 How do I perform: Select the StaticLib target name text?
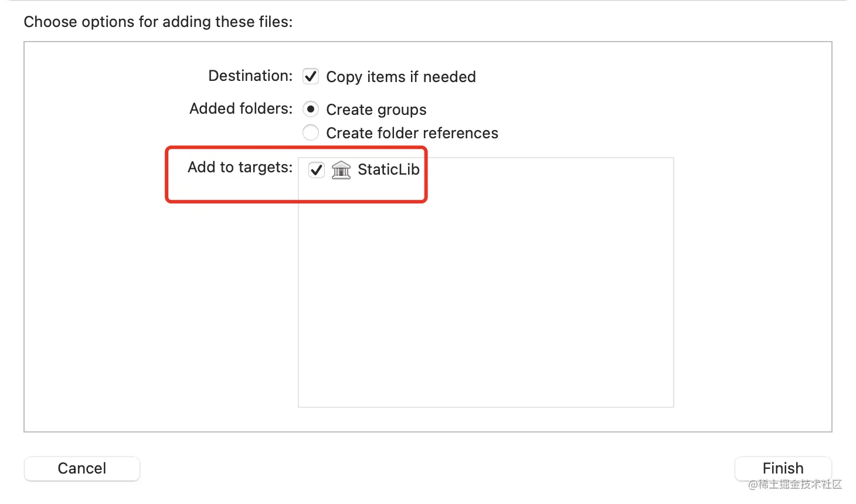click(x=388, y=170)
